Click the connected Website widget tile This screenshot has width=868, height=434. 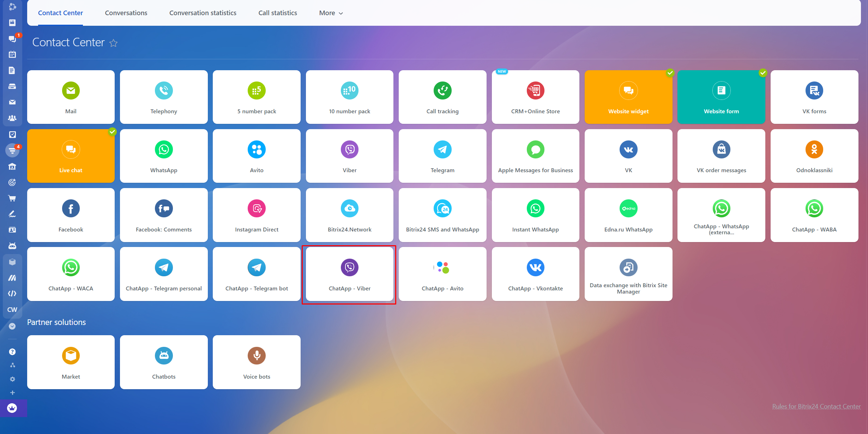628,97
